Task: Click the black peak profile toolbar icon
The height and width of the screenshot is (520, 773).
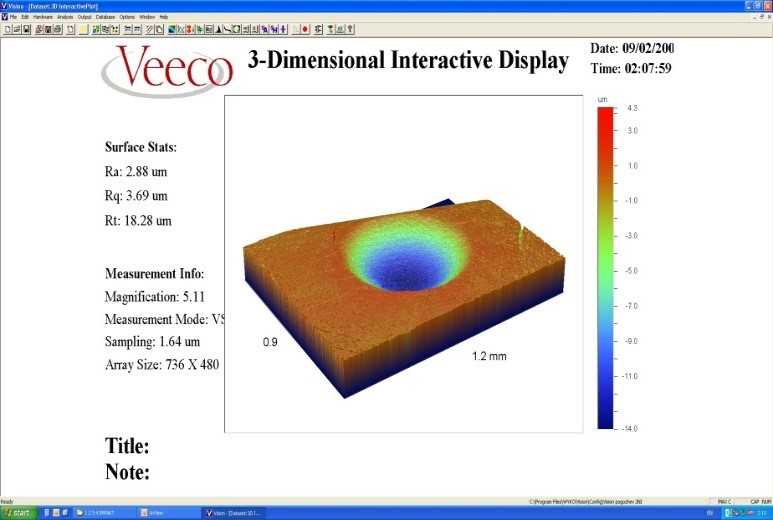Action: tap(218, 29)
